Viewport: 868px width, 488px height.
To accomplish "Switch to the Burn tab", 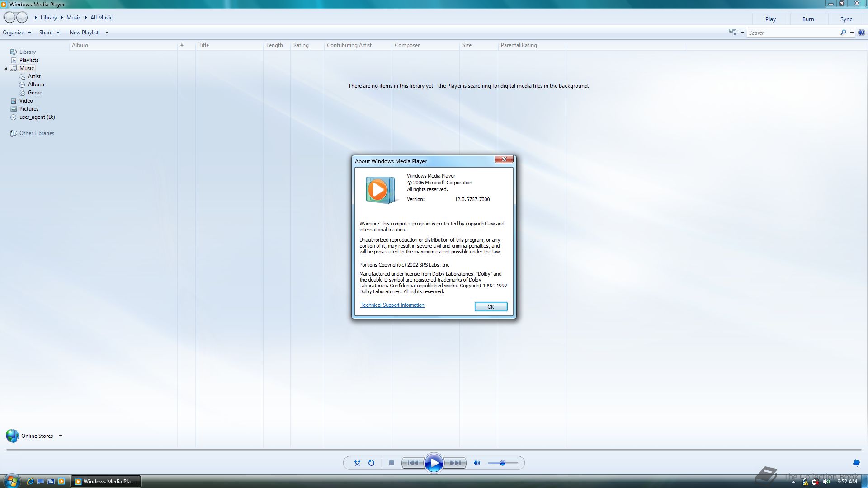I will pos(808,19).
